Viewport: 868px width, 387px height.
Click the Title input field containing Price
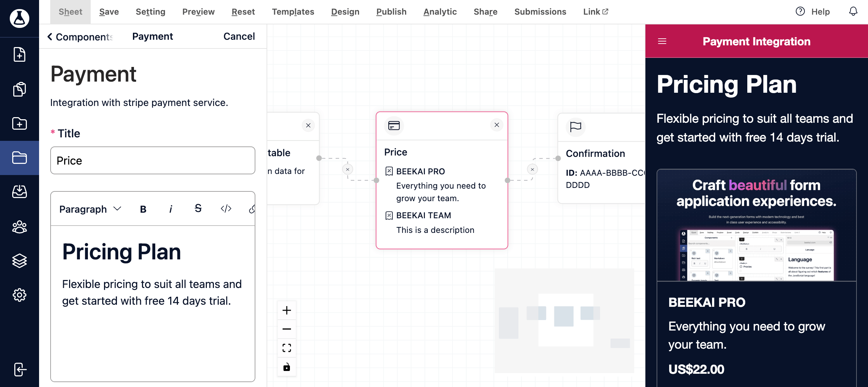click(153, 160)
